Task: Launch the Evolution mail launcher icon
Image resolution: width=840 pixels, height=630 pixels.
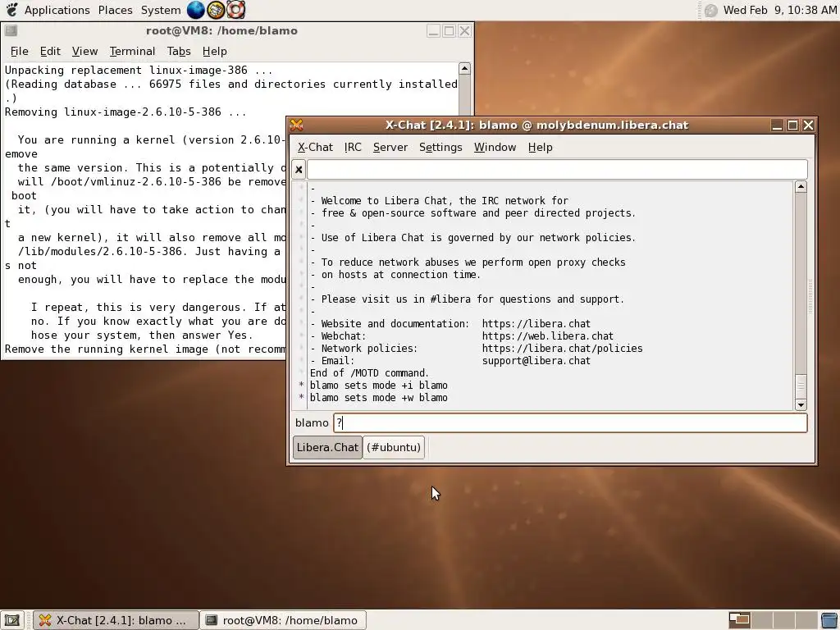Action: pyautogui.click(x=216, y=10)
